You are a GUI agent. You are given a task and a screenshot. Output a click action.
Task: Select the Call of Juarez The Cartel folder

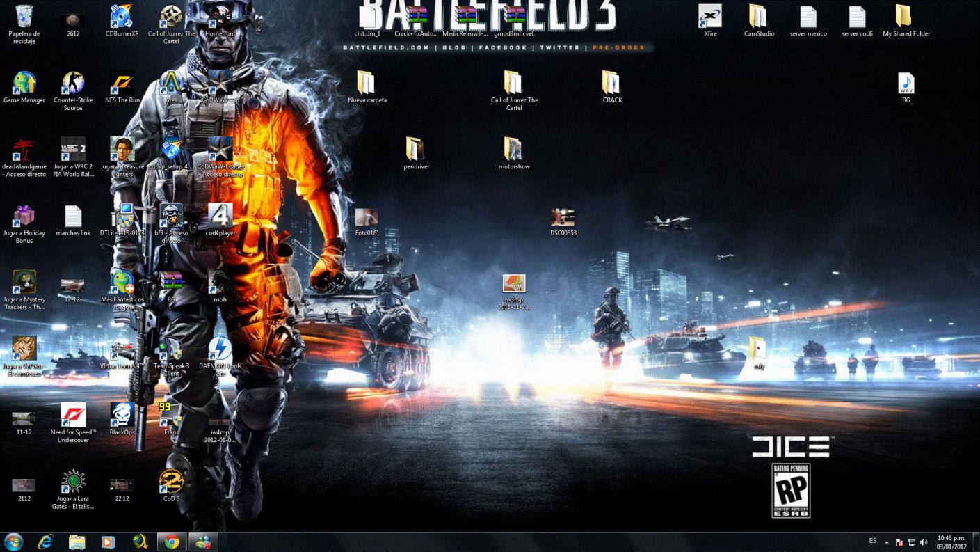pyautogui.click(x=514, y=83)
